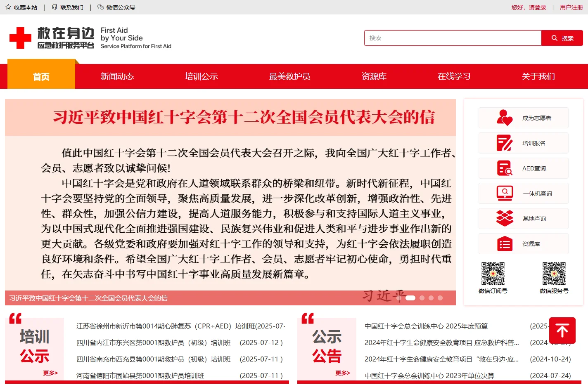
Task: Click the 一体机查询 label
Action: point(537,194)
